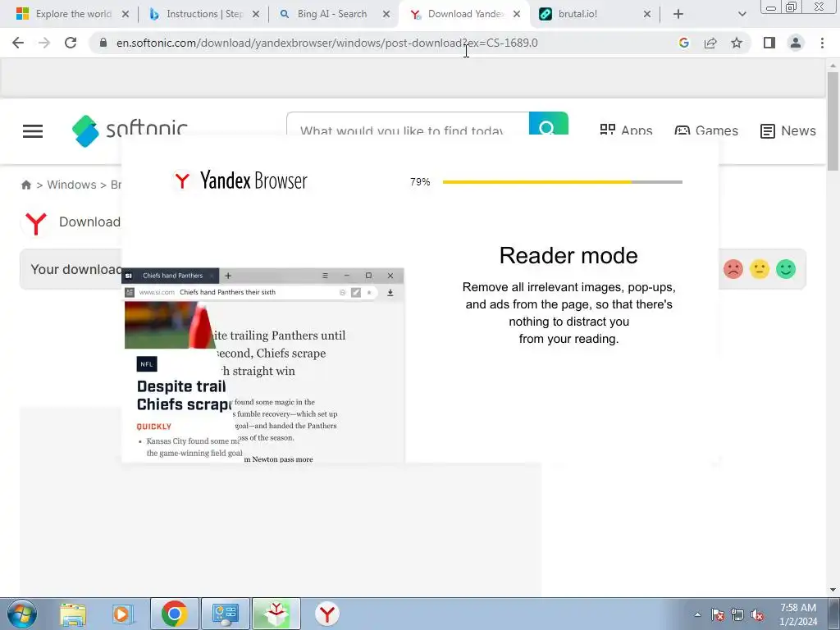Click the browser back arrow
This screenshot has height=630, width=840.
[x=18, y=43]
